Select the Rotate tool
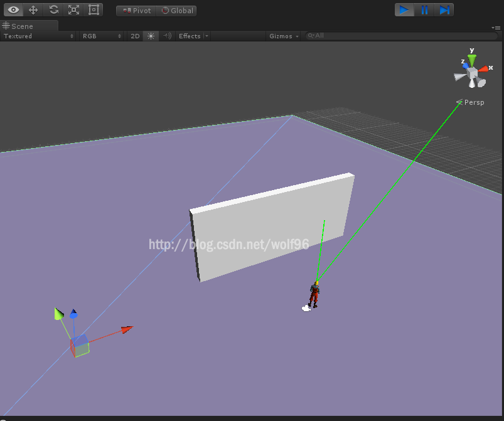504x421 pixels. click(x=53, y=10)
